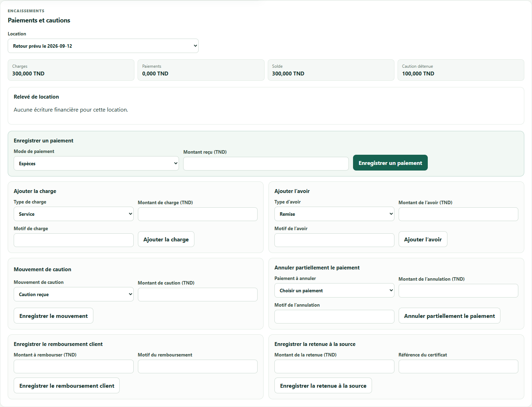Viewport: 532px width, 407px height.
Task: Focus the Montant de l'avoir (TND) field
Action: 458,214
